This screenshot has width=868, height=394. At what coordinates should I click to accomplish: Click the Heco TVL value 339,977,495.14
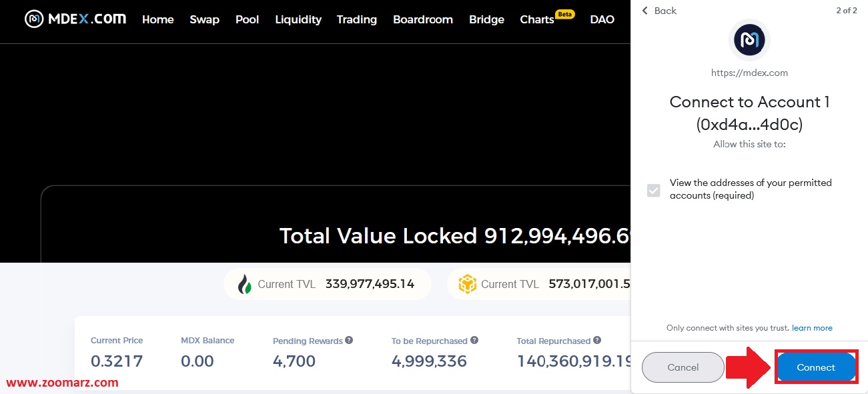370,284
